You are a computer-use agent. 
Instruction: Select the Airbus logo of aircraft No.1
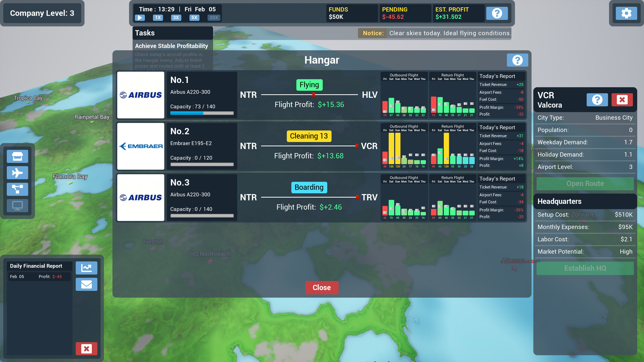(141, 95)
